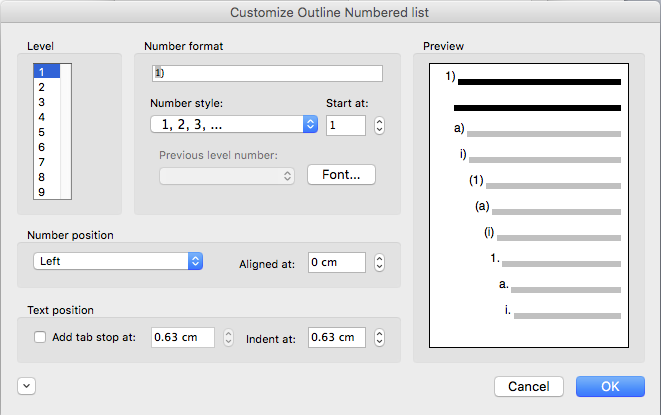The height and width of the screenshot is (415, 661).
Task: Select level 7 in Level list
Action: pos(47,162)
